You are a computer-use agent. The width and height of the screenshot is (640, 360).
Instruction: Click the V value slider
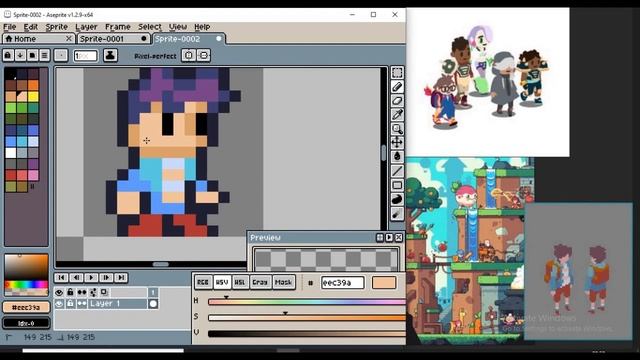click(x=307, y=333)
